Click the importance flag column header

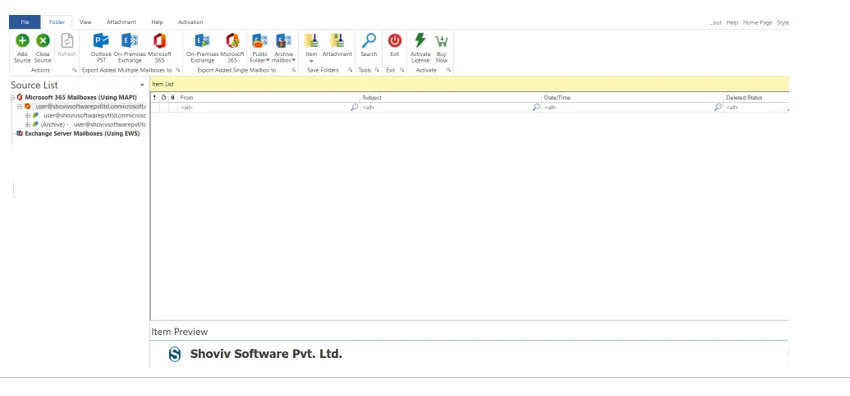pos(154,98)
